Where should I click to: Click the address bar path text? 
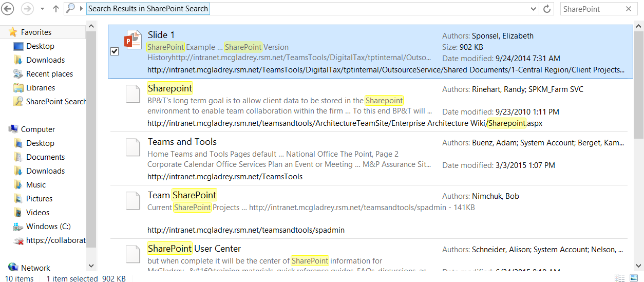coord(148,9)
